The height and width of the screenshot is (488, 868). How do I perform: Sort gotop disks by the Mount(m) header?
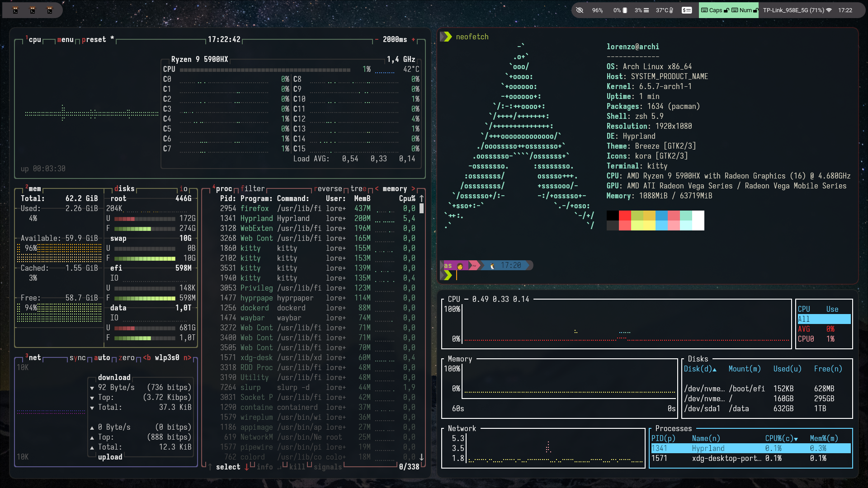[745, 369]
